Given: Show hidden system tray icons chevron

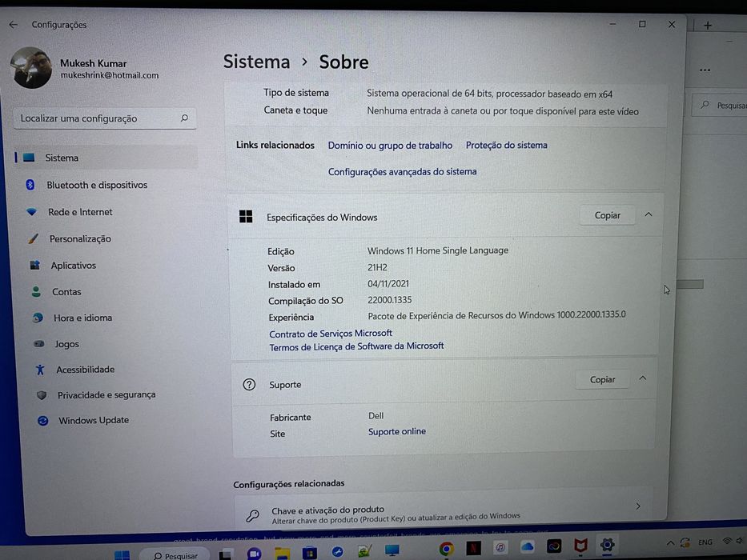Looking at the screenshot, I should [x=670, y=543].
